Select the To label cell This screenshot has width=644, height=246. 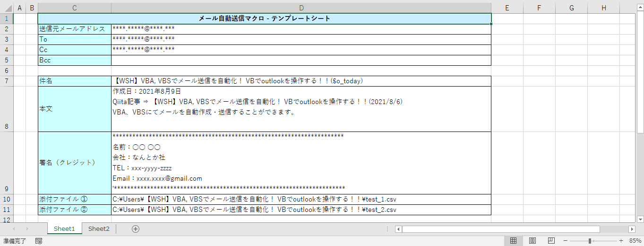point(75,39)
